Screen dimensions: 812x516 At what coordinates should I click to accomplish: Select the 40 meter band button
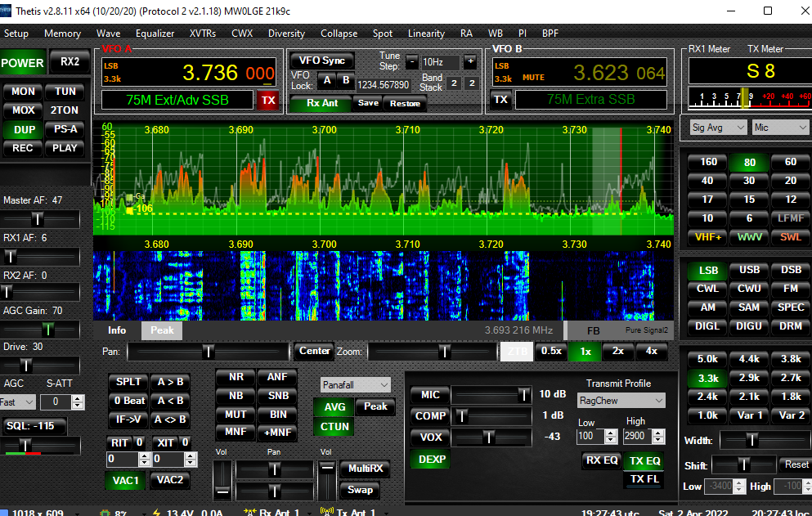pos(708,181)
